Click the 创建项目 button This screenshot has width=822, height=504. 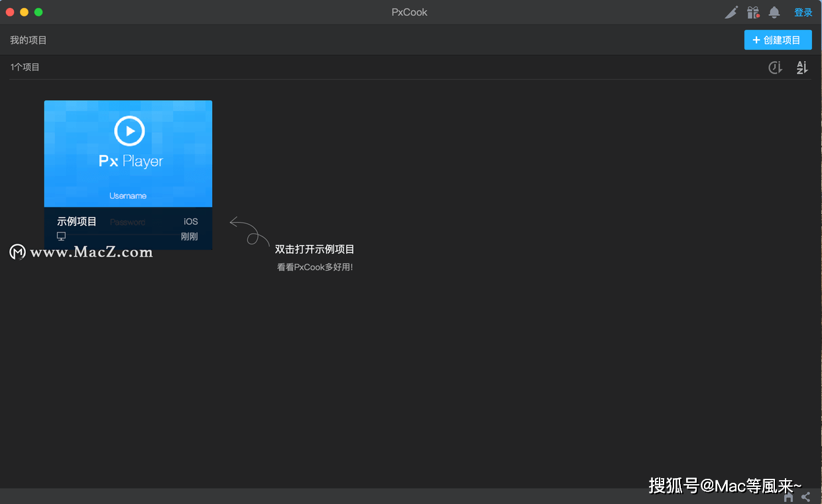coord(778,40)
